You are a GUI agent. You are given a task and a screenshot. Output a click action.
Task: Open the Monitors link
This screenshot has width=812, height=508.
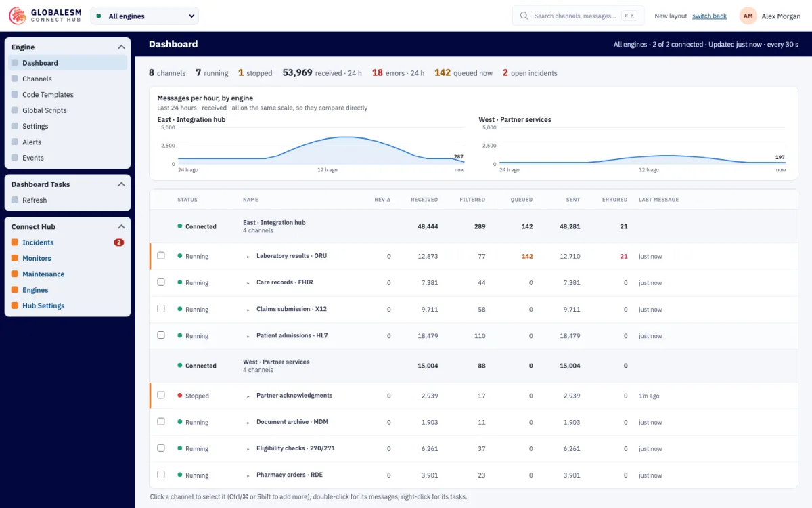(x=37, y=258)
